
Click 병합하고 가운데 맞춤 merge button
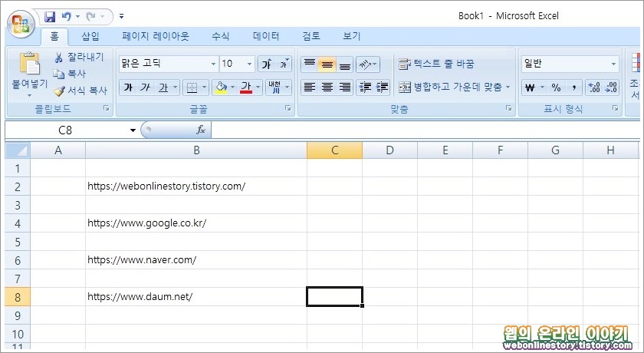coord(450,87)
